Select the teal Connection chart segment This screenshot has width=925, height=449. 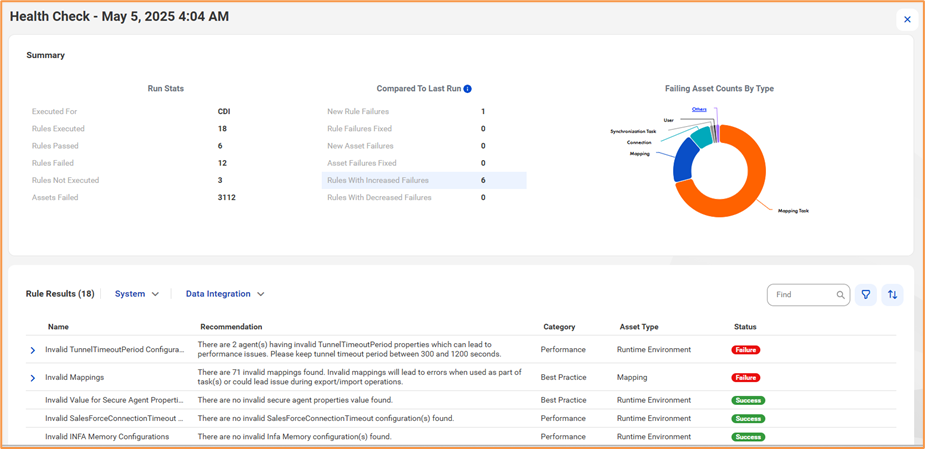pos(702,136)
